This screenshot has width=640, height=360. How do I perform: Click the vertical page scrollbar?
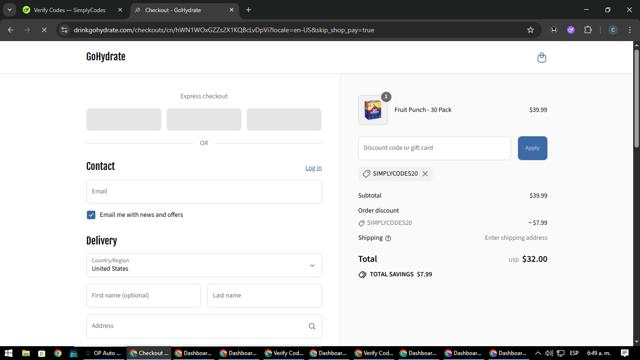[636, 98]
